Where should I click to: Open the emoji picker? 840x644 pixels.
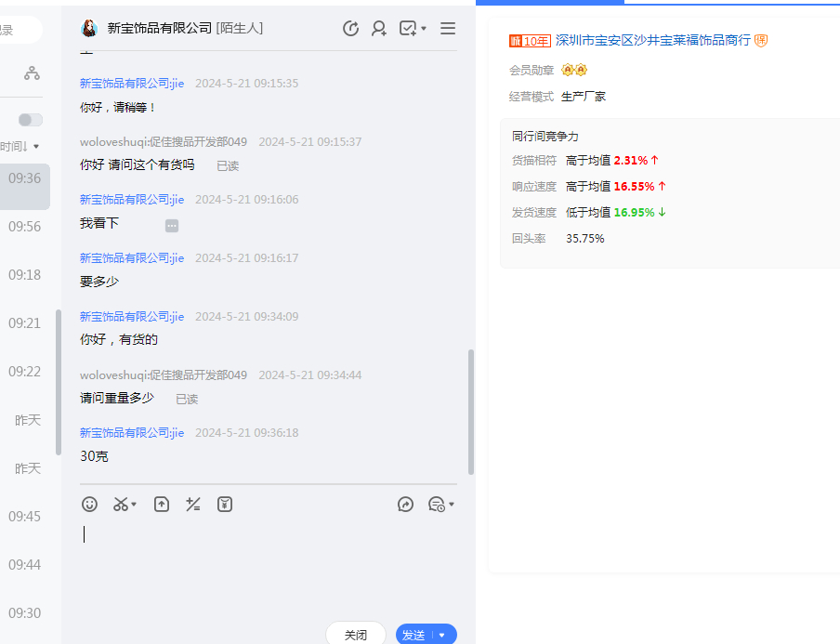(x=89, y=505)
